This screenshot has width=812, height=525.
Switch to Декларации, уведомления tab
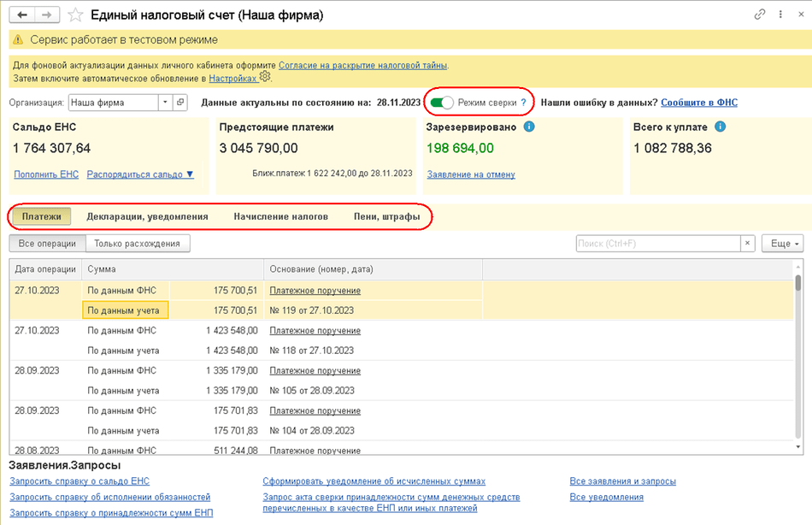click(x=147, y=217)
